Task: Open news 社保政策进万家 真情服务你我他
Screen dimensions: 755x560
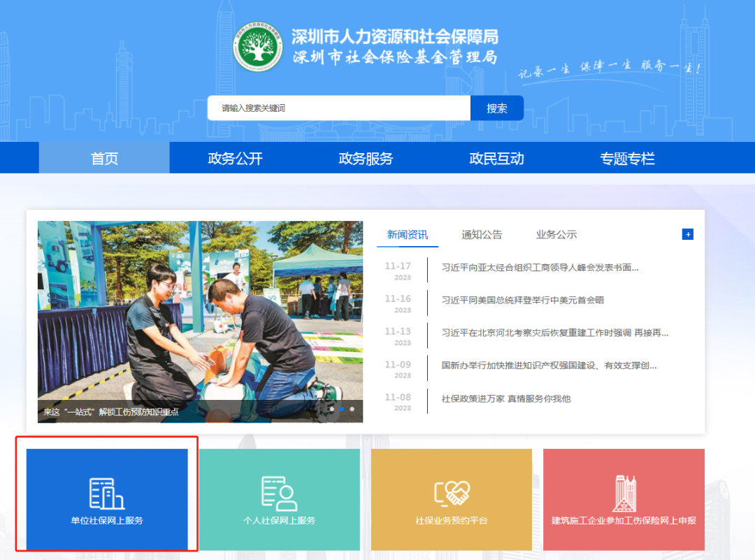Action: [506, 399]
